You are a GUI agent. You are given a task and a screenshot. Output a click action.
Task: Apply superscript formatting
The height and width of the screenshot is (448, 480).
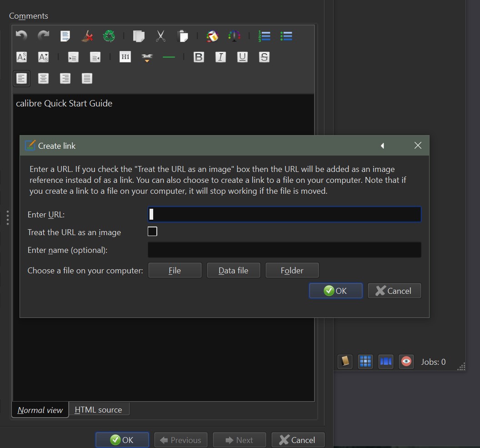[21, 57]
